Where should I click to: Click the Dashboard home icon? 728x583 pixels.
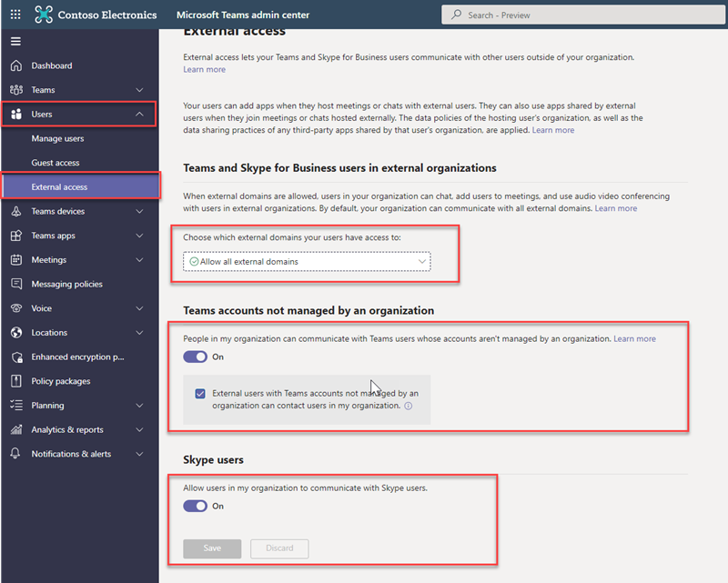16,65
